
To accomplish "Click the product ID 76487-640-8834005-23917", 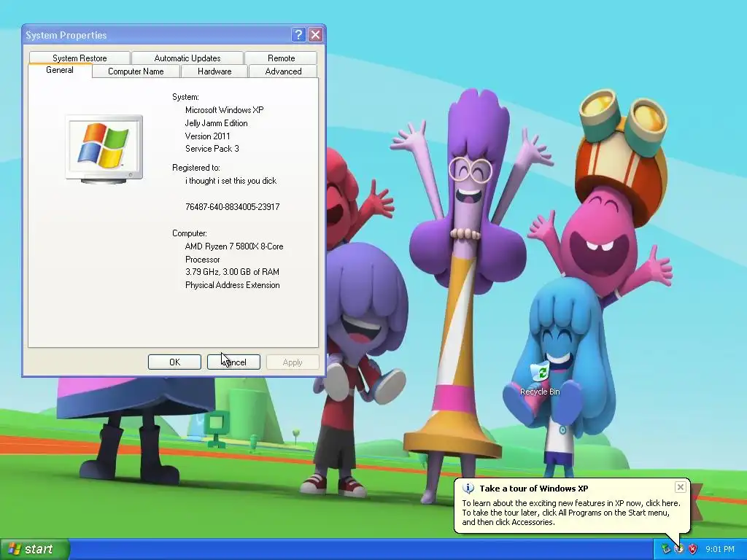I will (233, 206).
